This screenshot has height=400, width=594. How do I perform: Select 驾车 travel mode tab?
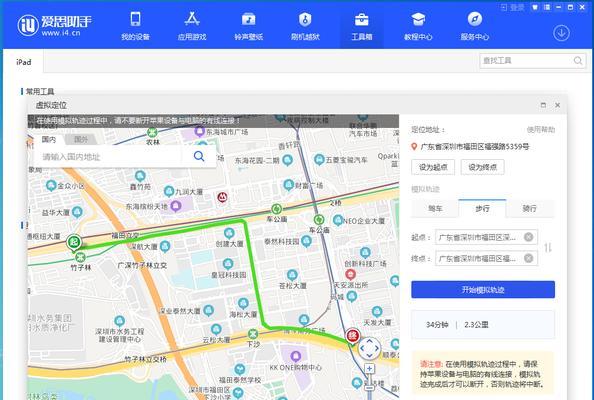(435, 208)
